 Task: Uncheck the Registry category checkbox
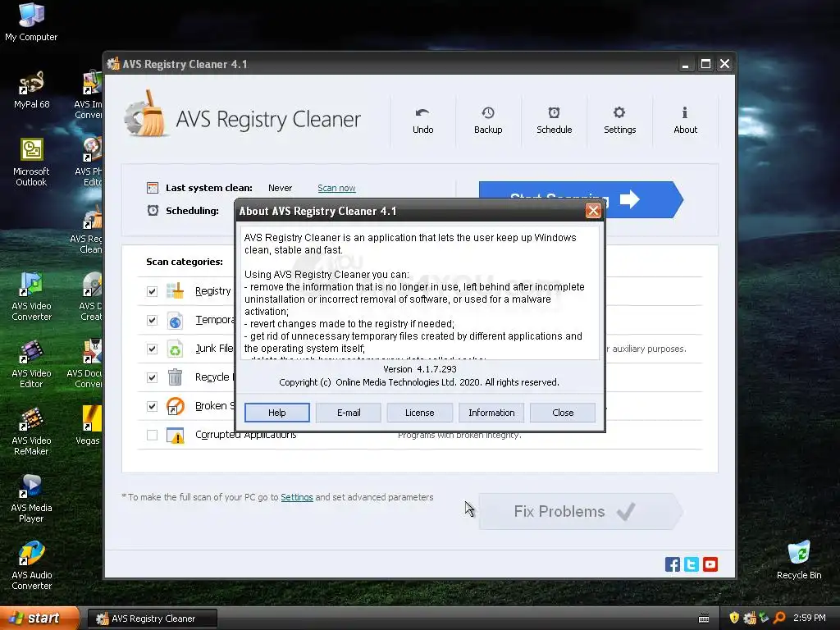tap(152, 291)
